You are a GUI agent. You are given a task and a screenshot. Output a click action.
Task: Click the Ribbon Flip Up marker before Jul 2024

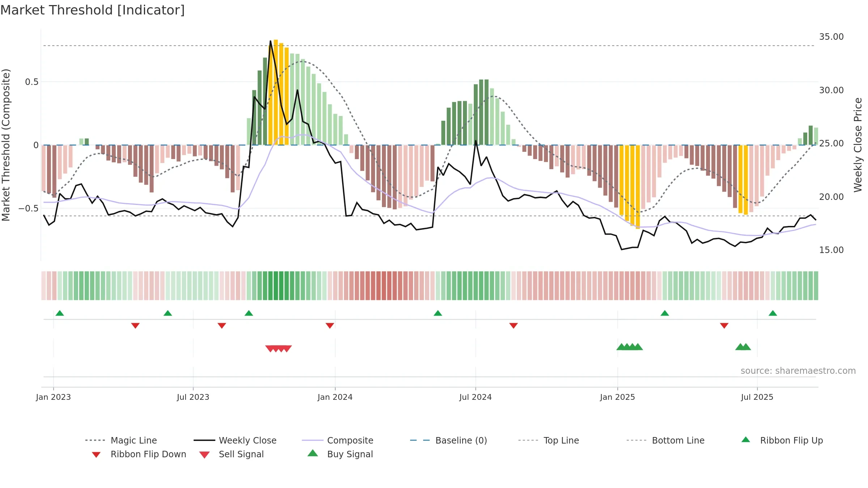pyautogui.click(x=438, y=313)
